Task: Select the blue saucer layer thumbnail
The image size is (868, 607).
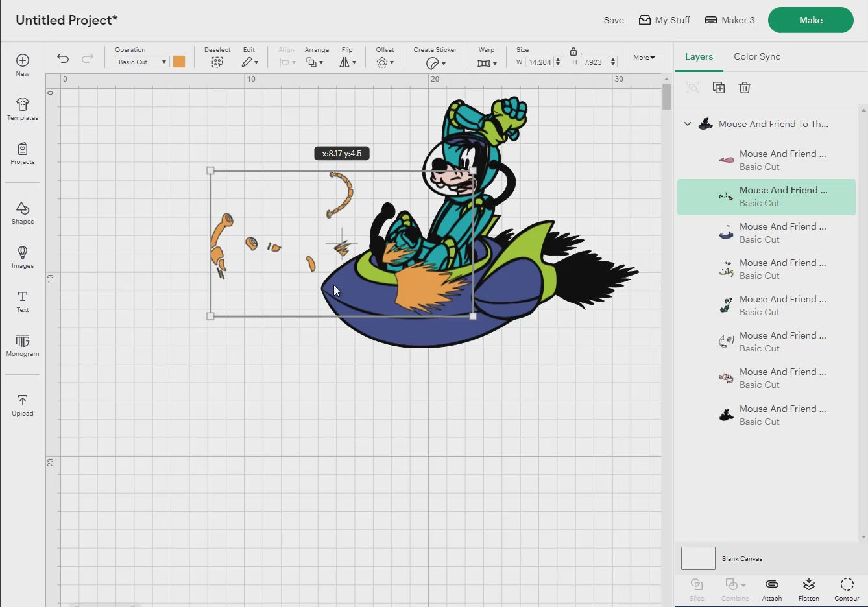Action: [727, 232]
